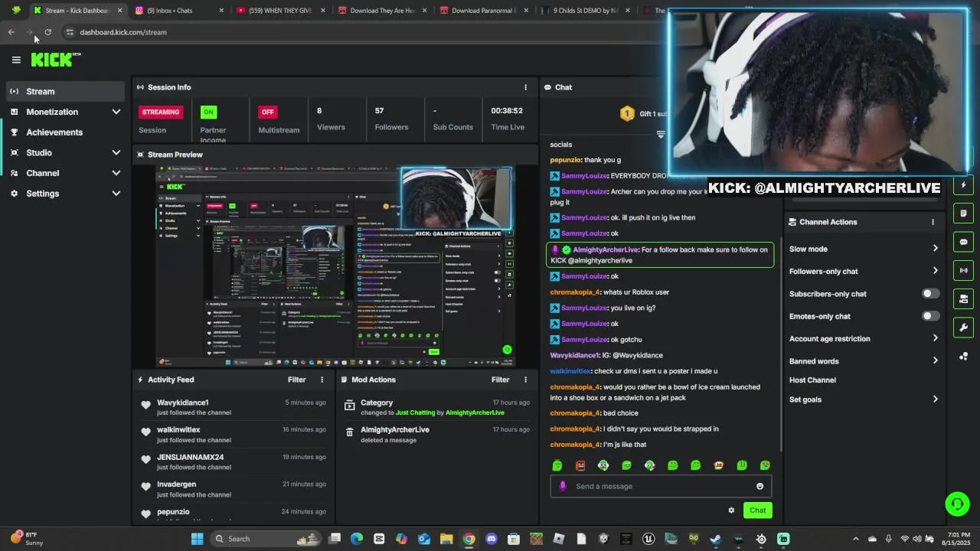Open chat settings gear beside Chat button
Screen dimensions: 980x551
(731, 510)
